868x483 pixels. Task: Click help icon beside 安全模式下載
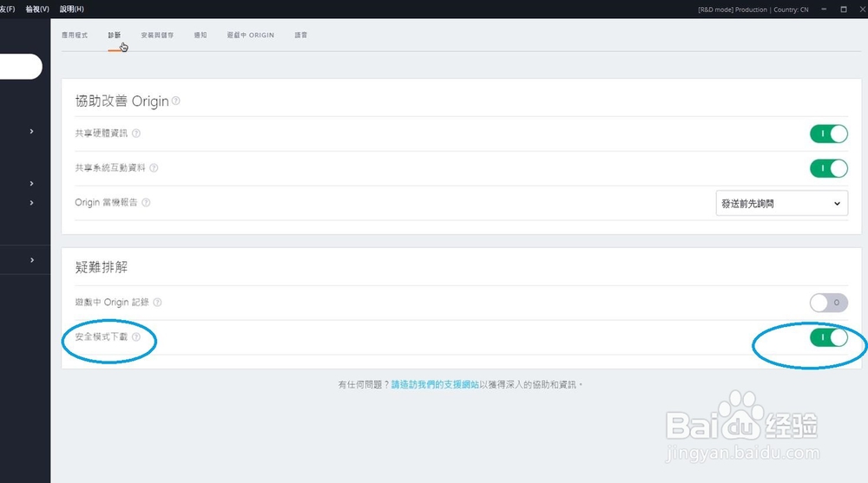(x=136, y=336)
